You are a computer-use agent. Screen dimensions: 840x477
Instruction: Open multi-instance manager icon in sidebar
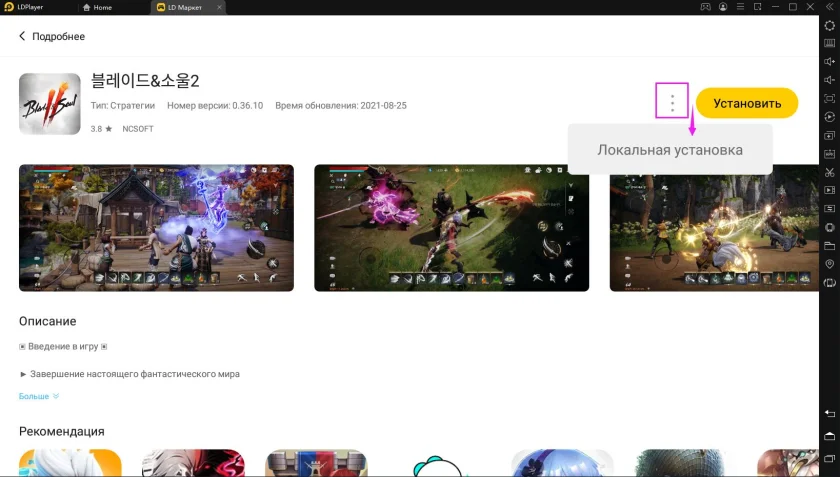tap(829, 135)
